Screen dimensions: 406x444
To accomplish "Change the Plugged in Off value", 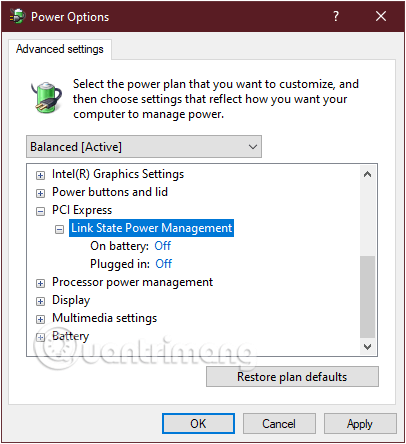I will pyautogui.click(x=164, y=264).
